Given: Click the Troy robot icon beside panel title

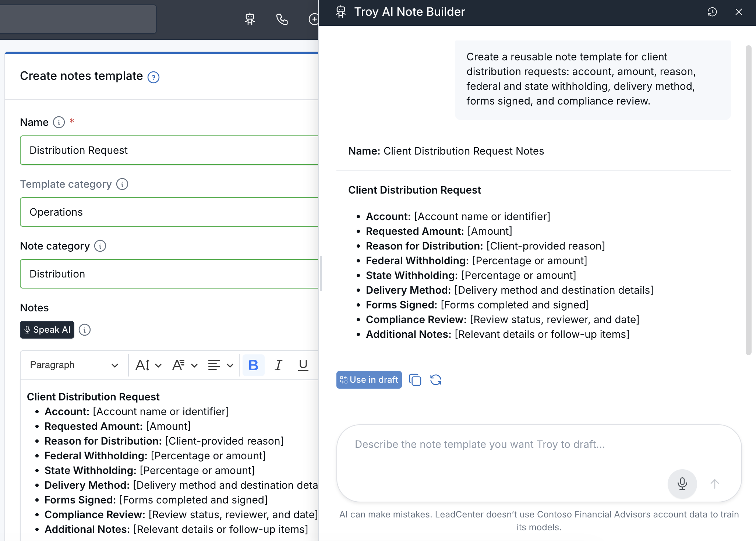Looking at the screenshot, I should pos(341,12).
